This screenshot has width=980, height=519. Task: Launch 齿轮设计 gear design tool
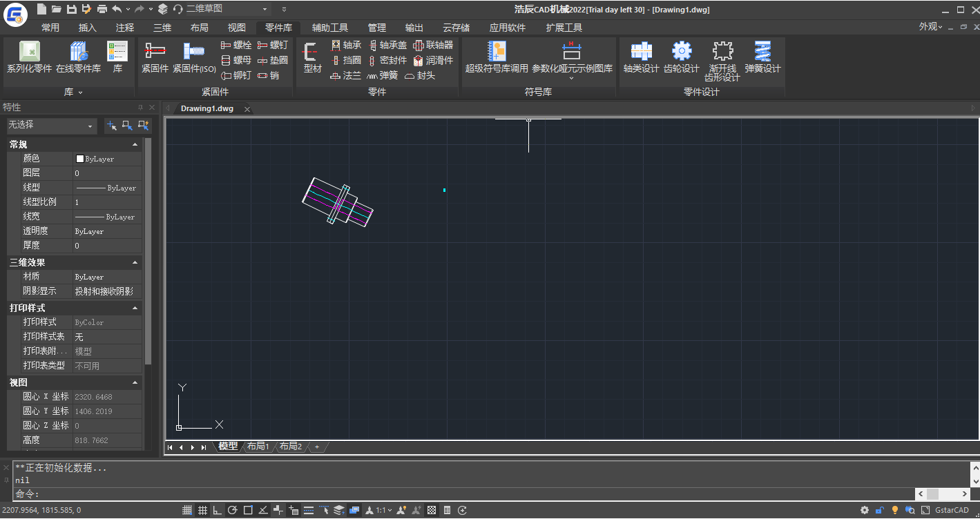(682, 57)
